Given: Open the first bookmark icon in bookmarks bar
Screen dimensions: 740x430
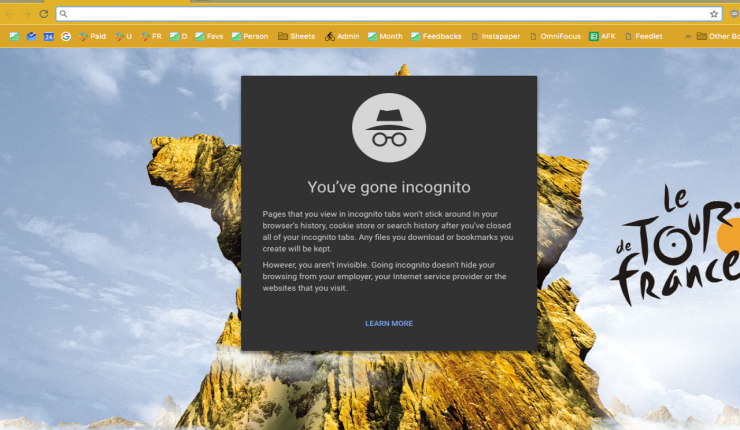Looking at the screenshot, I should coord(14,36).
